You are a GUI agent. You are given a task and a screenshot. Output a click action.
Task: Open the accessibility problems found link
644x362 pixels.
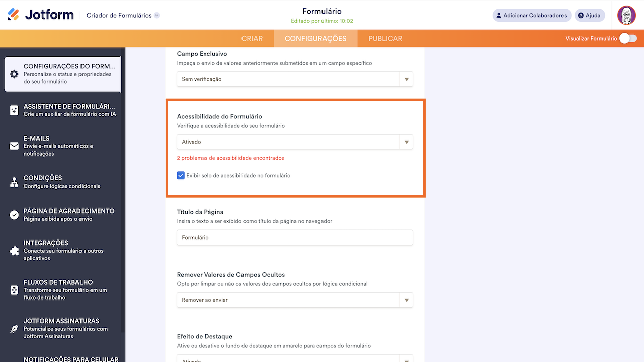pyautogui.click(x=230, y=158)
